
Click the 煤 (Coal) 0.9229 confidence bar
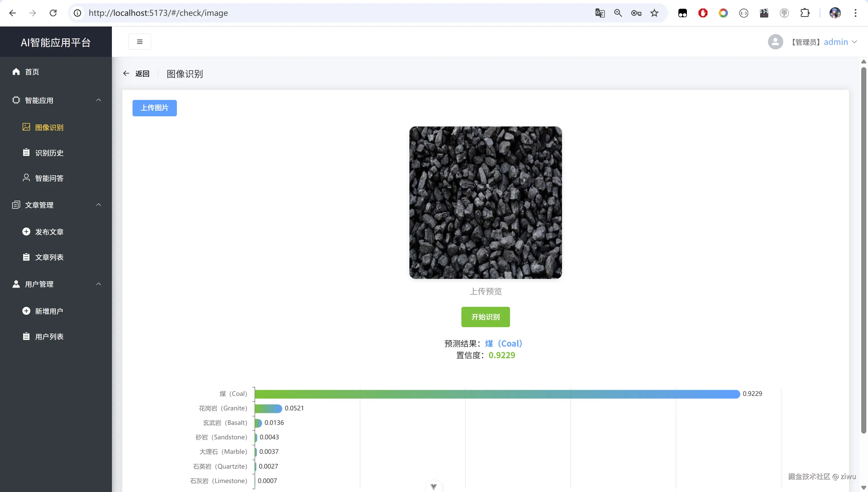point(497,394)
